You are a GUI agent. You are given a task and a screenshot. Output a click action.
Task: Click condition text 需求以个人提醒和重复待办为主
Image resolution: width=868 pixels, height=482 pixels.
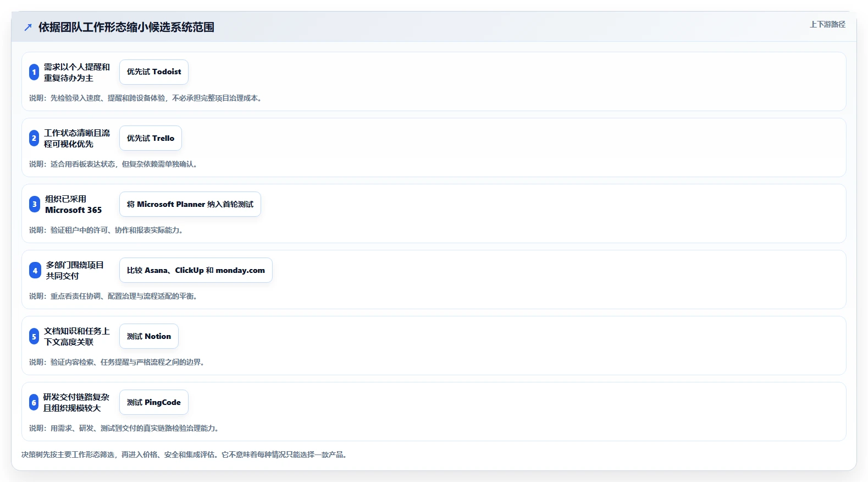[77, 72]
